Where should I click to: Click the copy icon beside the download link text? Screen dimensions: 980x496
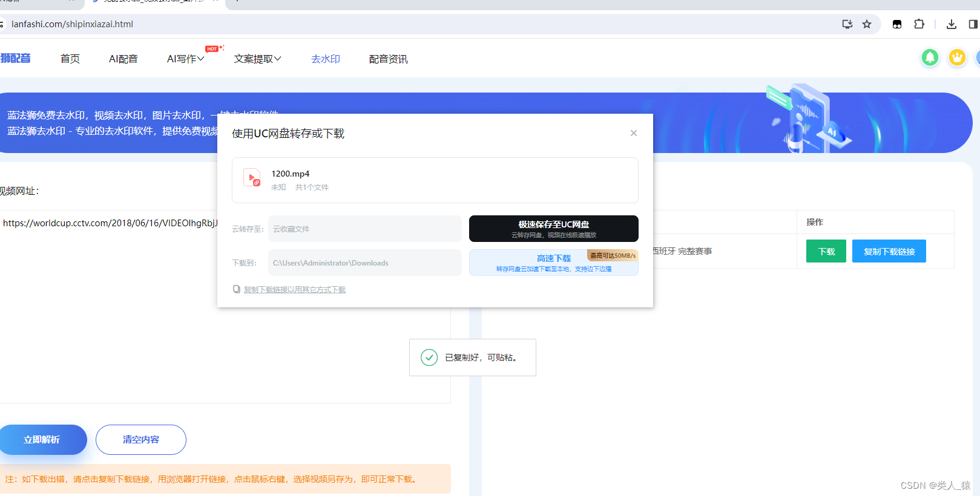pos(237,289)
